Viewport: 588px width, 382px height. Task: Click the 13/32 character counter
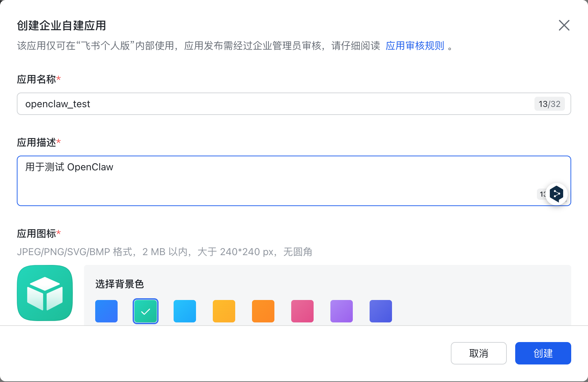point(549,104)
